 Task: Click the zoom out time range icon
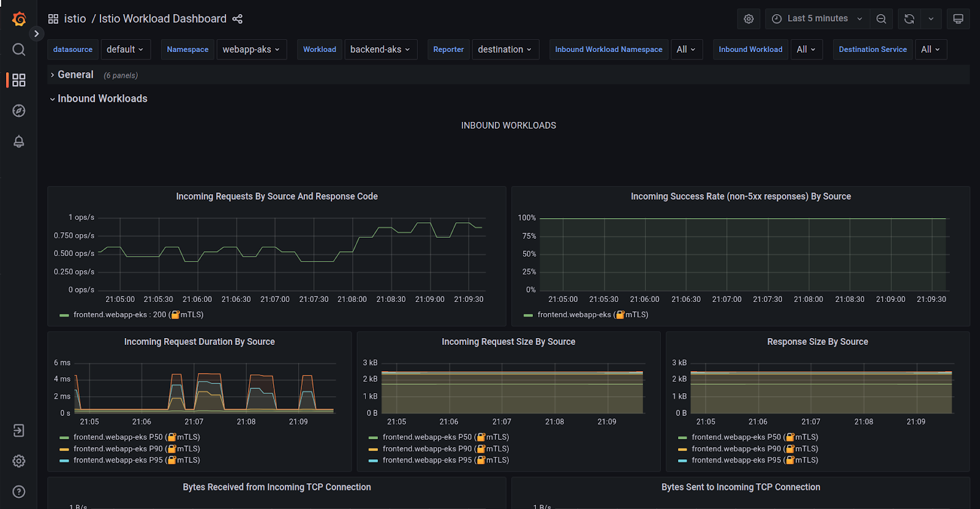click(881, 19)
